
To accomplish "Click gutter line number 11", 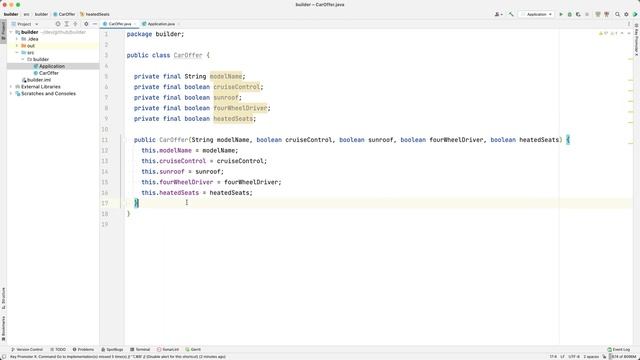I will point(105,140).
